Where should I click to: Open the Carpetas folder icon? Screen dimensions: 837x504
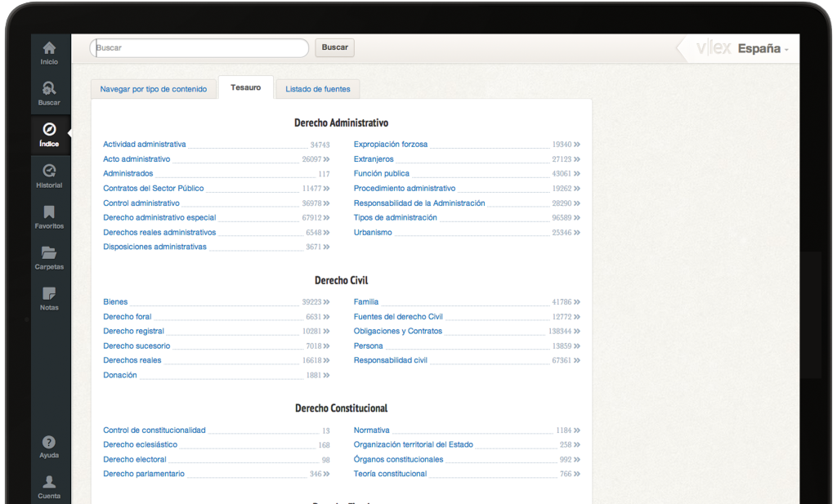pyautogui.click(x=49, y=253)
